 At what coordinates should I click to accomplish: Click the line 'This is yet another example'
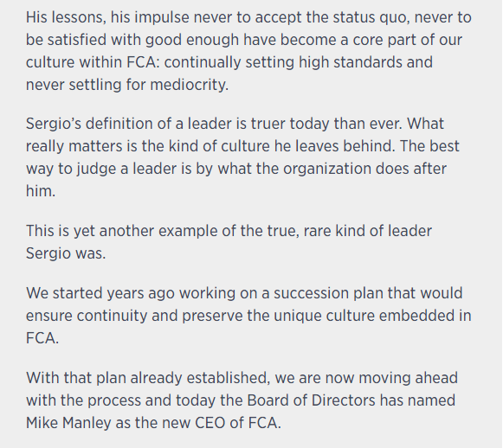coord(229,231)
